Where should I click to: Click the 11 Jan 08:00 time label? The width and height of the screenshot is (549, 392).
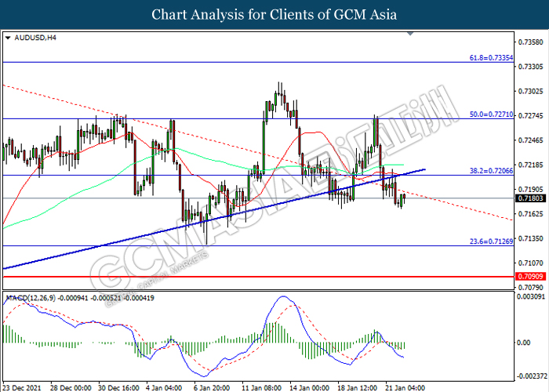261,388
